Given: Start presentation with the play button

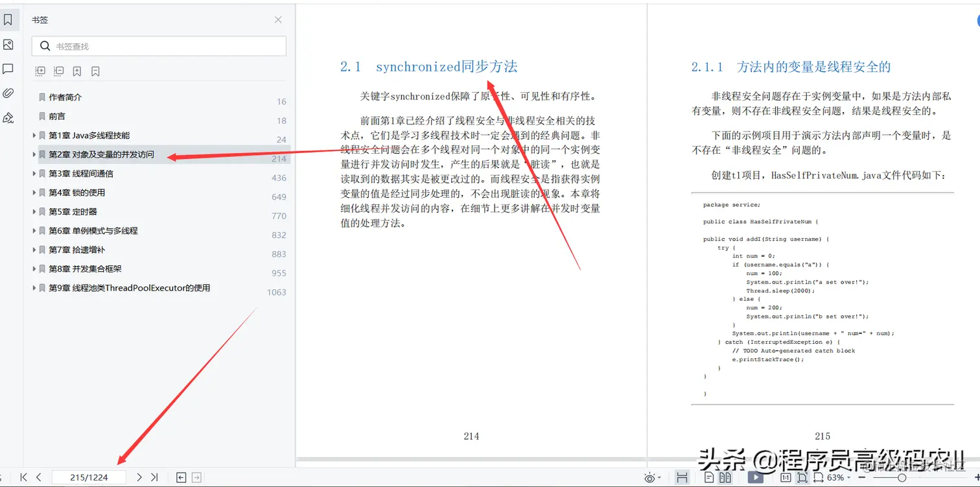Looking at the screenshot, I should [x=756, y=477].
